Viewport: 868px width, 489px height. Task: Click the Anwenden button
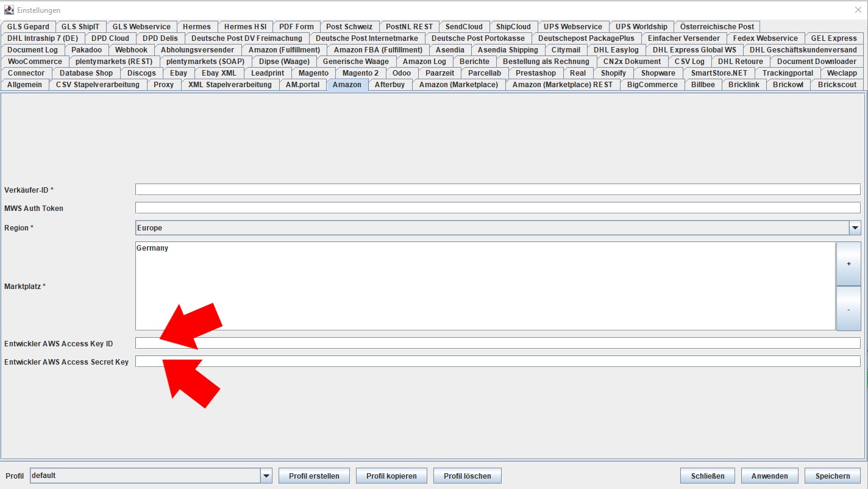tap(770, 476)
